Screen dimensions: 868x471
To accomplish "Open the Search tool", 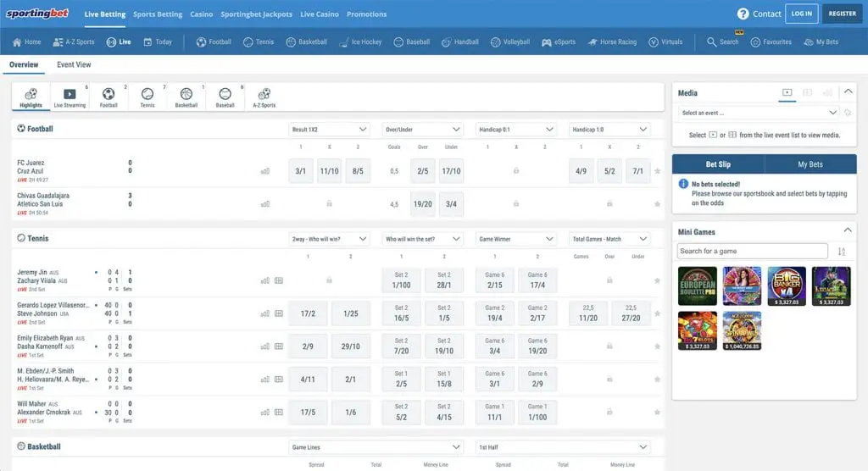I will coord(722,42).
